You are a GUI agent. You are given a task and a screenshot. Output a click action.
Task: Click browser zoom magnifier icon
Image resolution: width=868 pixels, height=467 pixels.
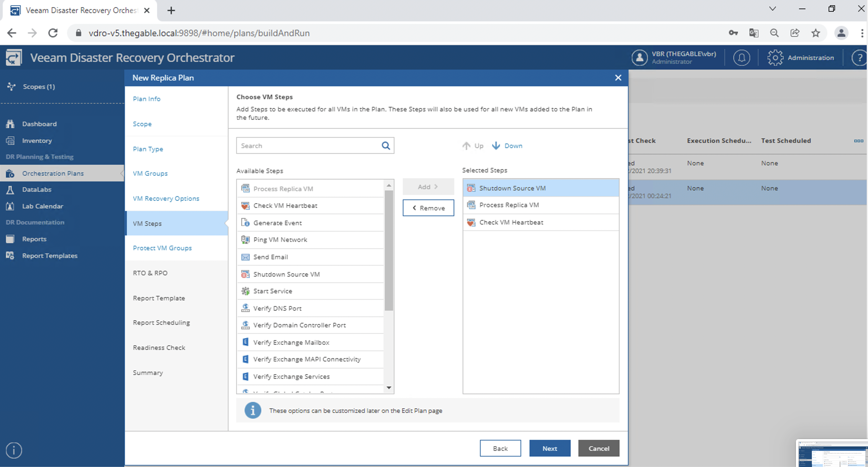(x=774, y=33)
